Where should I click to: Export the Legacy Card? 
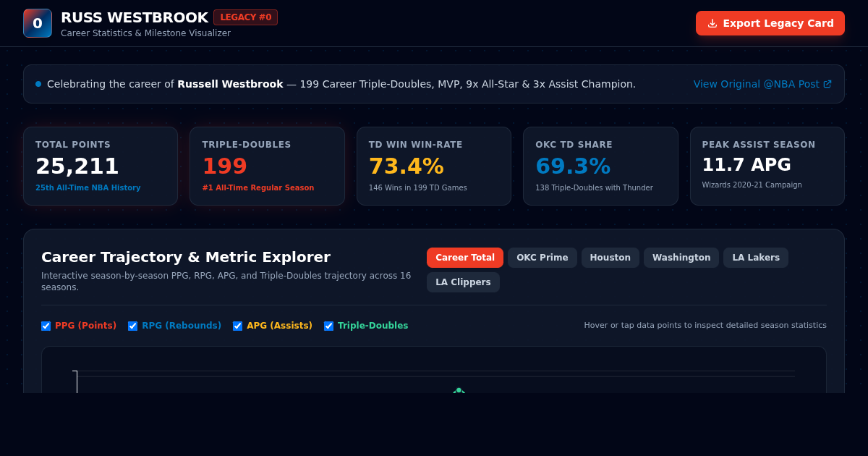pyautogui.click(x=770, y=23)
